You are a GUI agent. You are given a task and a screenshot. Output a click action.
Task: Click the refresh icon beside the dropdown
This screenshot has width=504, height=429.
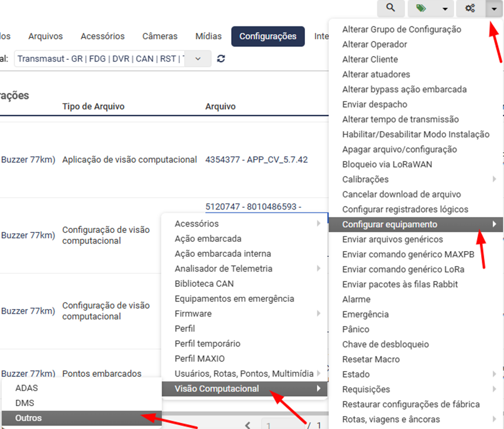click(x=221, y=59)
